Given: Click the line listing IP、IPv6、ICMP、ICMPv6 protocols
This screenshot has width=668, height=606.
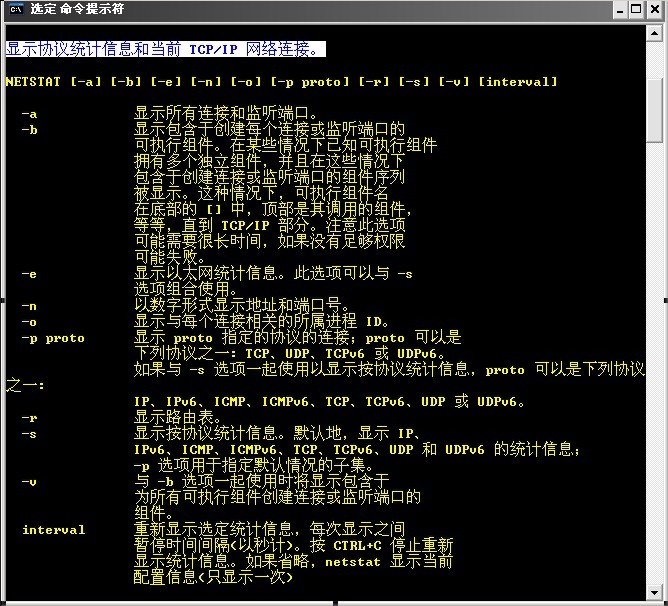Looking at the screenshot, I should pyautogui.click(x=329, y=401).
